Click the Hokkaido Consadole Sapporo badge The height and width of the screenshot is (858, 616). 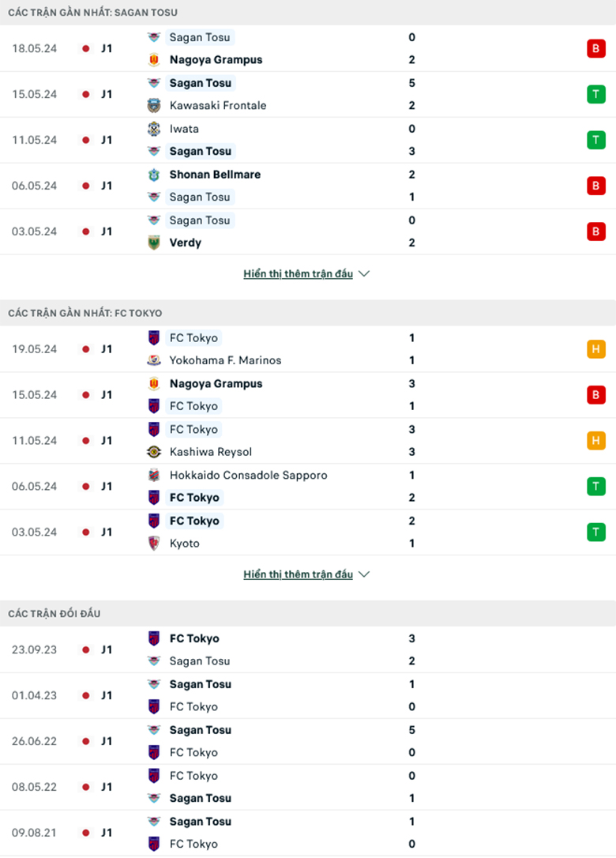click(154, 475)
